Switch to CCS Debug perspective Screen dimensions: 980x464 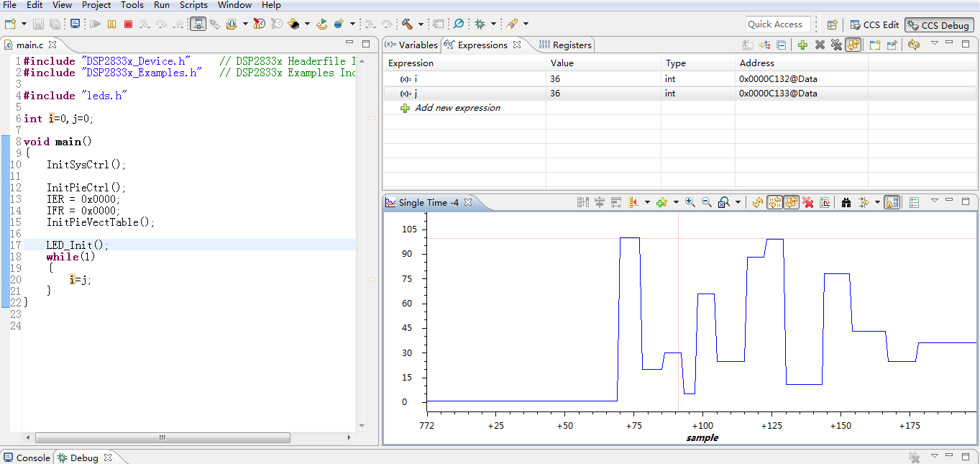click(x=938, y=24)
